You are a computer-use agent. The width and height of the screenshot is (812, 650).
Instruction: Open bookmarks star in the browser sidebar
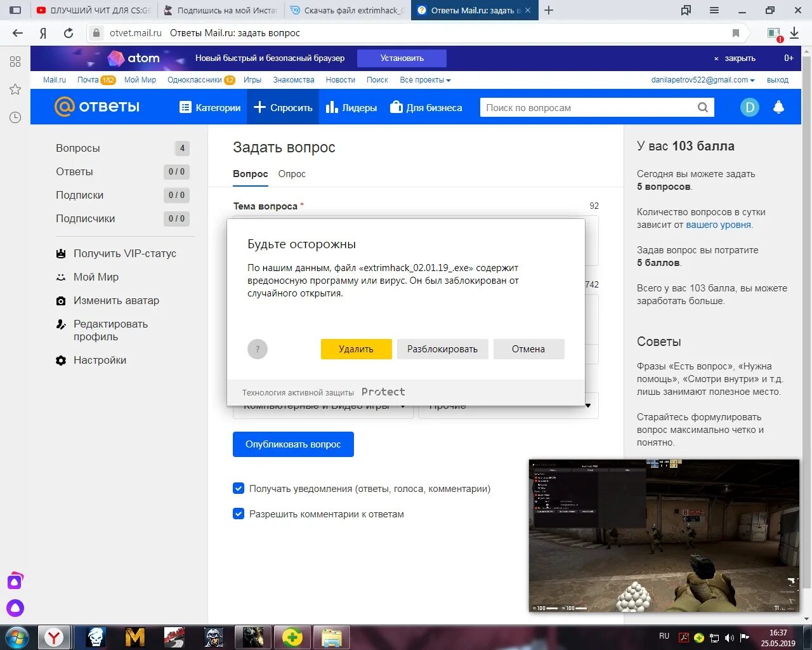point(15,90)
